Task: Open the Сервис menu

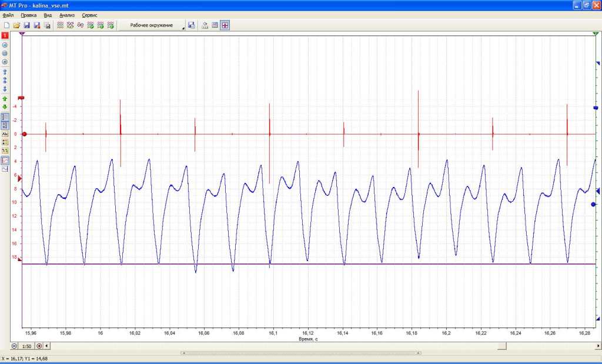Action: coord(89,15)
